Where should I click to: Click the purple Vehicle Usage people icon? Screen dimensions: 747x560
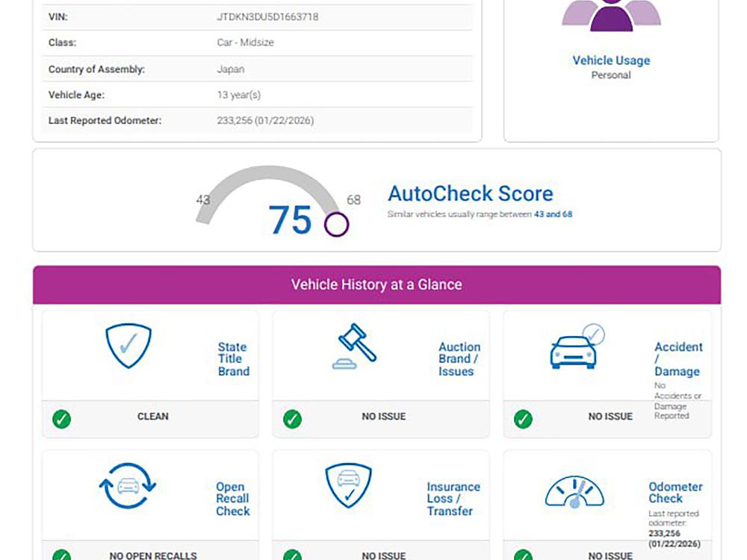click(611, 16)
